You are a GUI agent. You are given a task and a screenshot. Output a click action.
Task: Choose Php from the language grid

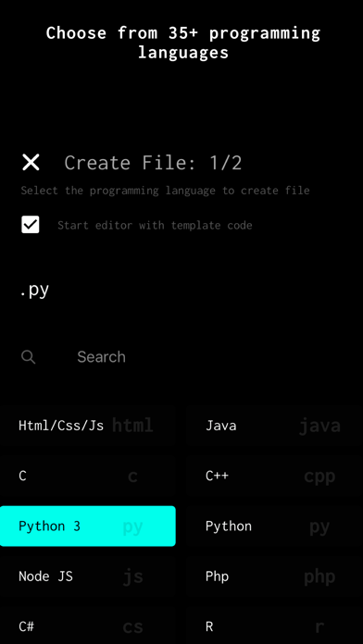[x=275, y=576]
